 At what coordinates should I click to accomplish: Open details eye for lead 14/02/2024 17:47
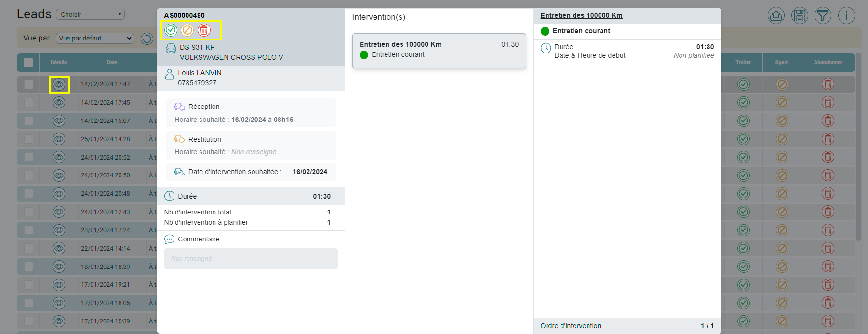pyautogui.click(x=59, y=84)
